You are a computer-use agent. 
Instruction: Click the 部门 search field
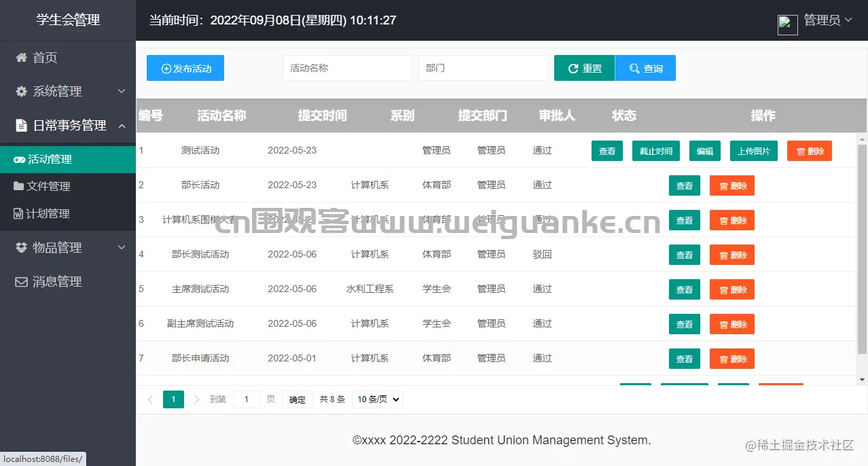483,68
